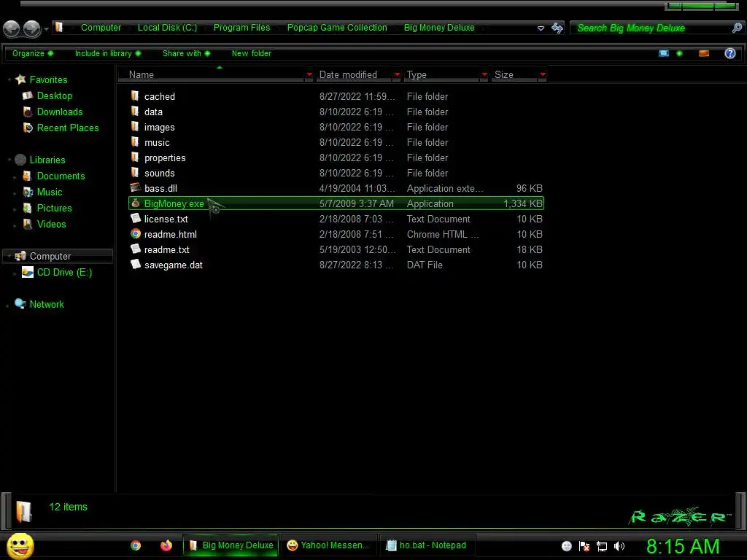The width and height of the screenshot is (747, 560).
Task: Click the change view icon
Action: (x=664, y=53)
